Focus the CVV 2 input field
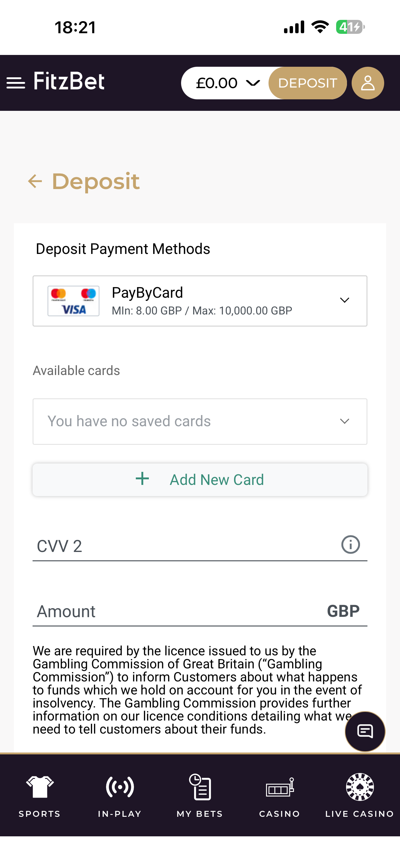 185,546
